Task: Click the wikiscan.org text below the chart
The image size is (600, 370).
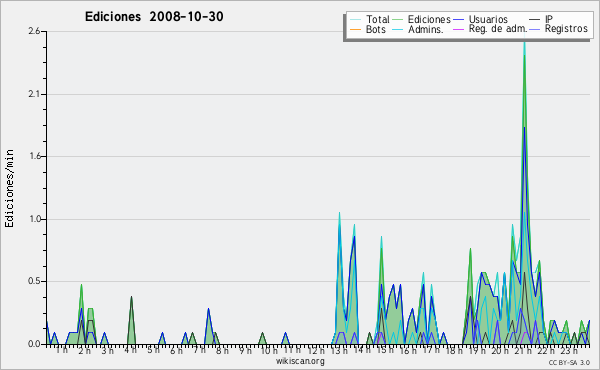Action: point(300,361)
